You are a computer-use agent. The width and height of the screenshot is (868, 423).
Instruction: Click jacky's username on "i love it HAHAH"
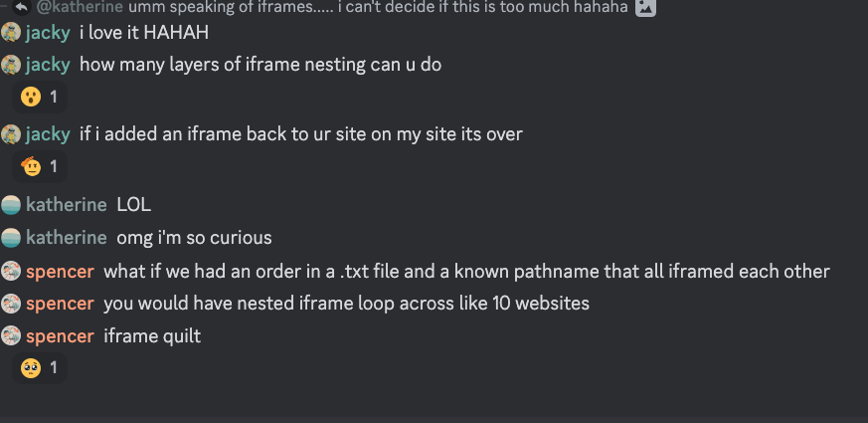(x=48, y=33)
